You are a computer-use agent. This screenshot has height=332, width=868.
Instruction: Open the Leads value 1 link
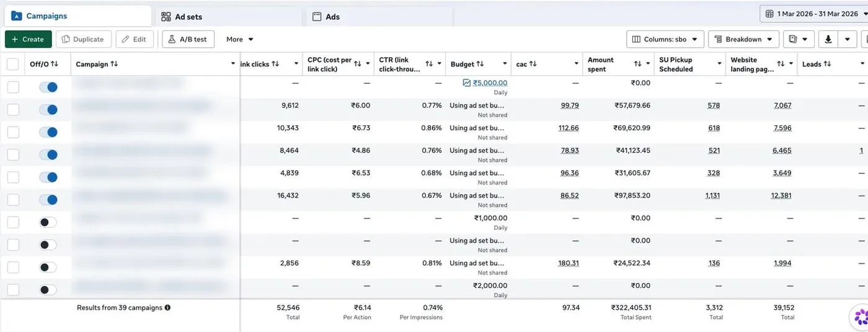coord(861,151)
